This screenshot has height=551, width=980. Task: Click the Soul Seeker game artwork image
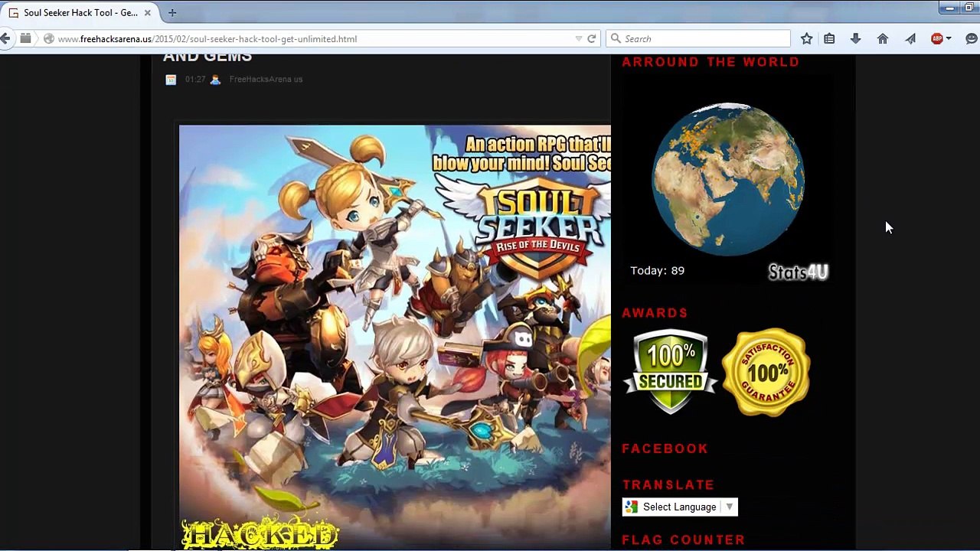[x=395, y=337]
